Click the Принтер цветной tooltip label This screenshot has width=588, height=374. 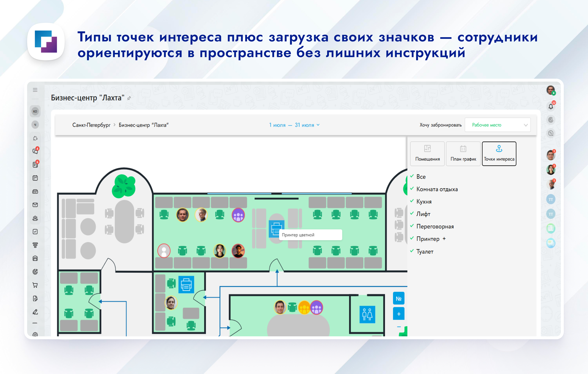pyautogui.click(x=310, y=235)
